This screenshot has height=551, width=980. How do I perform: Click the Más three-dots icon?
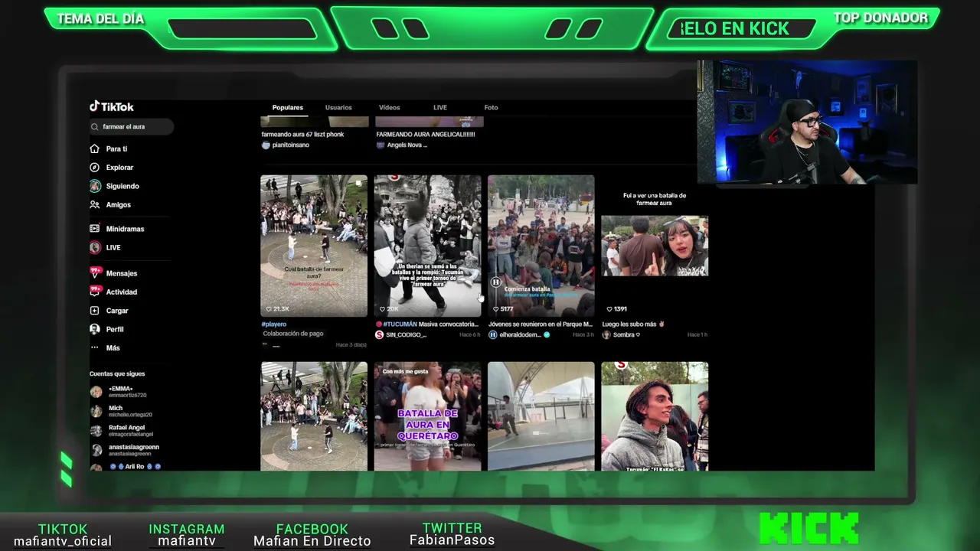[x=95, y=348]
